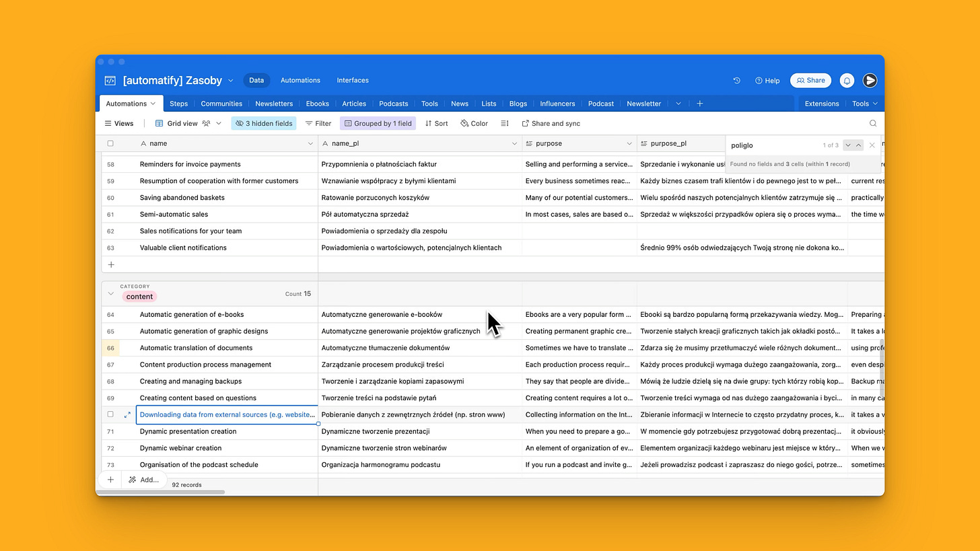The width and height of the screenshot is (980, 551).
Task: Open the Extensions panel
Action: (x=822, y=104)
